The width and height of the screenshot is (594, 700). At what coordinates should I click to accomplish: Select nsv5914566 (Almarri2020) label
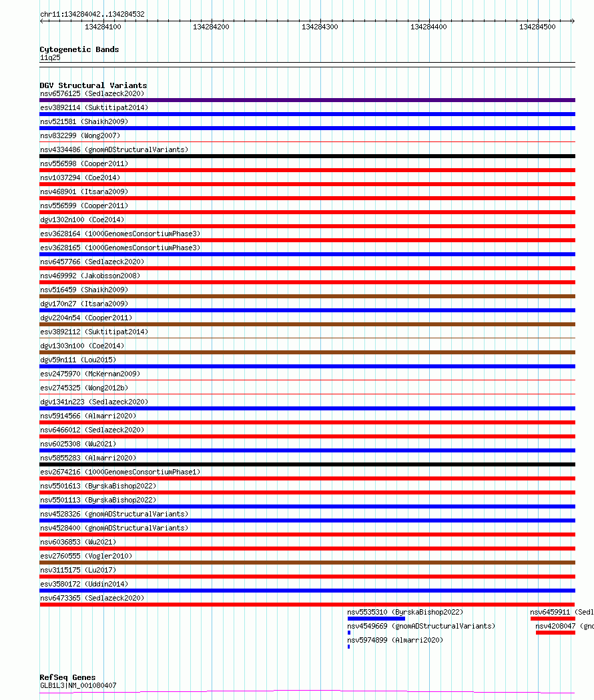[88, 416]
